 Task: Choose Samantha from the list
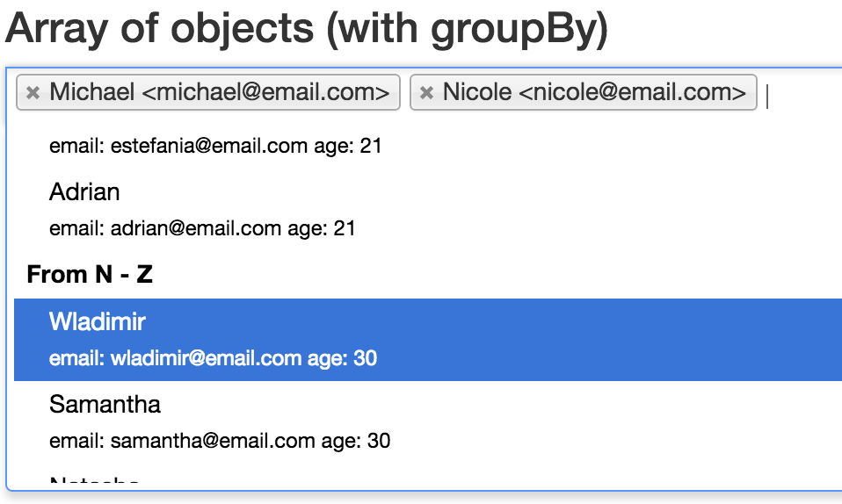pos(105,405)
